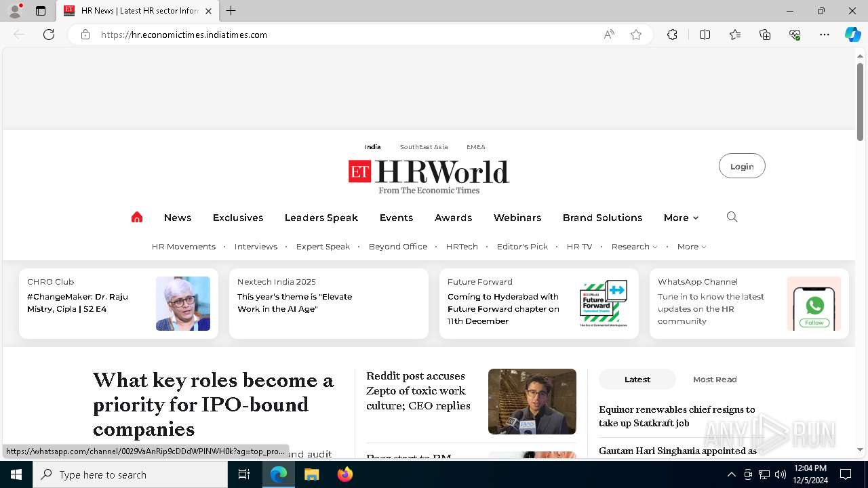868x488 pixels.
Task: Open the Webinars section
Action: tap(517, 218)
